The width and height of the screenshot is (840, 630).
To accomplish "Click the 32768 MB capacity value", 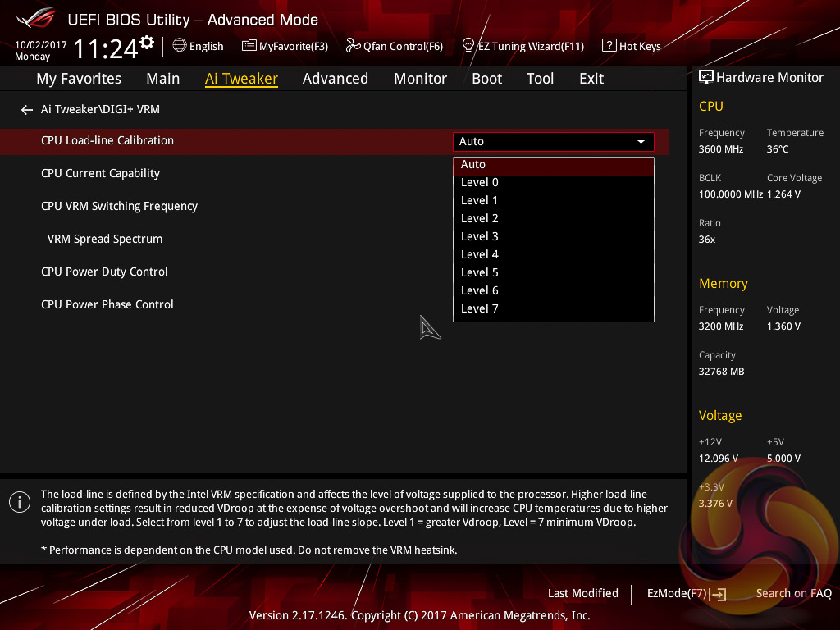I will coord(722,372).
